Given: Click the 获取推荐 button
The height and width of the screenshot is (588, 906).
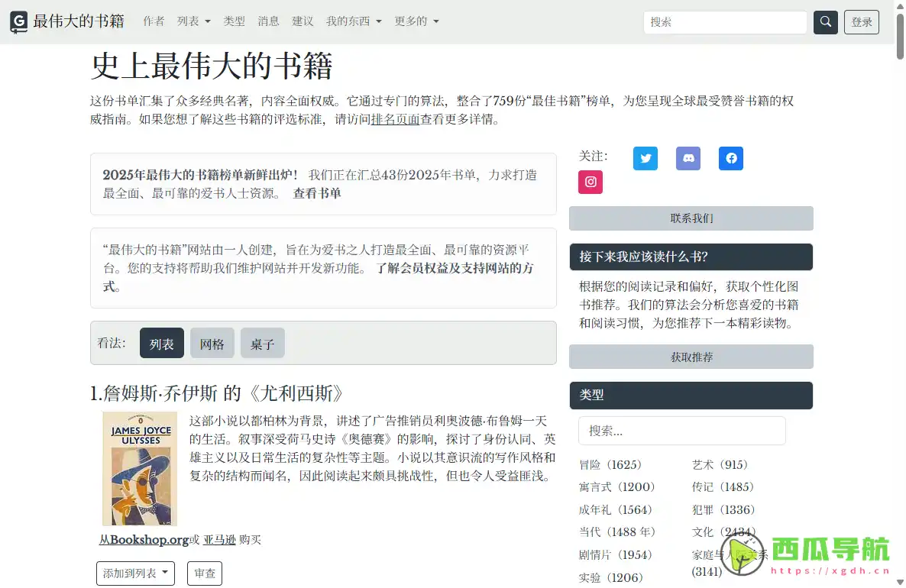Looking at the screenshot, I should pos(691,357).
